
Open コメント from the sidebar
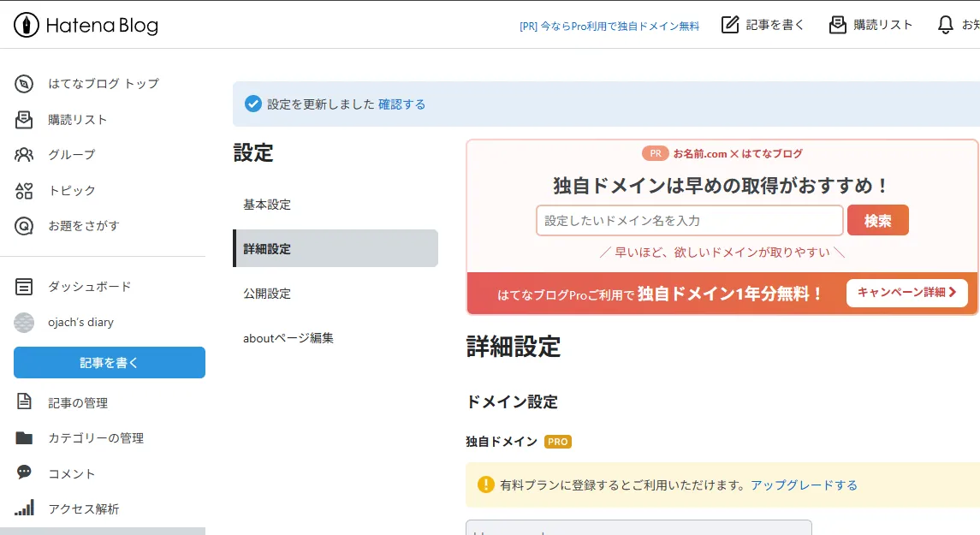tap(71, 473)
